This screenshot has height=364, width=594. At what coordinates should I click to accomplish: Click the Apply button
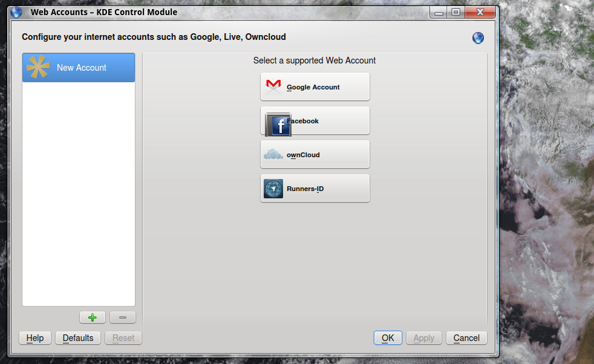pos(424,338)
